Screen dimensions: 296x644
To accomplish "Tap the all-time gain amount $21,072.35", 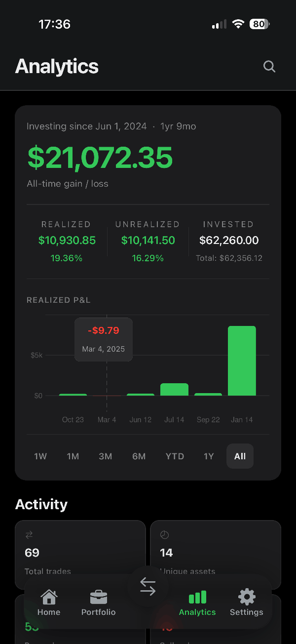I will pyautogui.click(x=100, y=158).
